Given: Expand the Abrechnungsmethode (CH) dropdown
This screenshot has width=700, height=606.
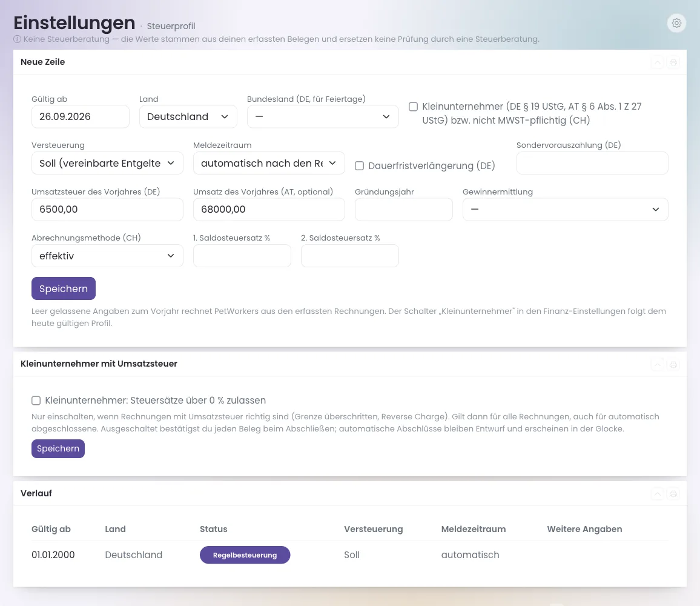Looking at the screenshot, I should pyautogui.click(x=107, y=256).
